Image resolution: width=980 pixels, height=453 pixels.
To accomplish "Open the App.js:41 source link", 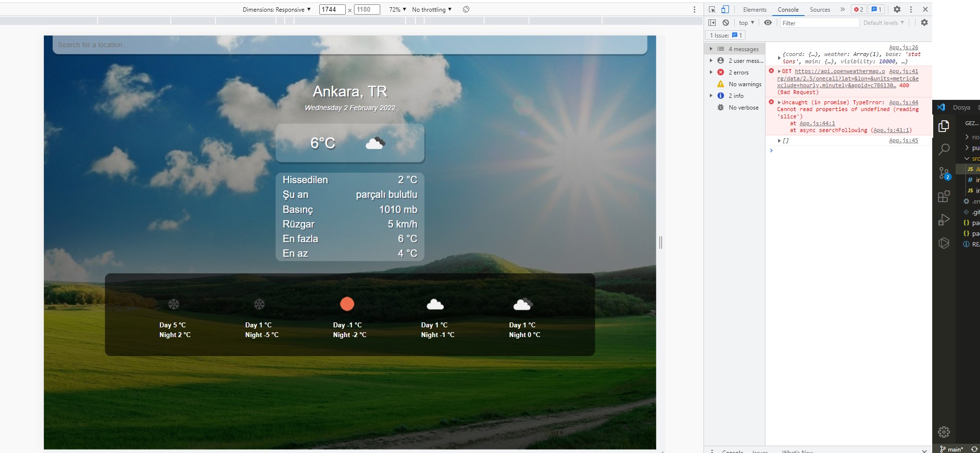I will pos(903,71).
